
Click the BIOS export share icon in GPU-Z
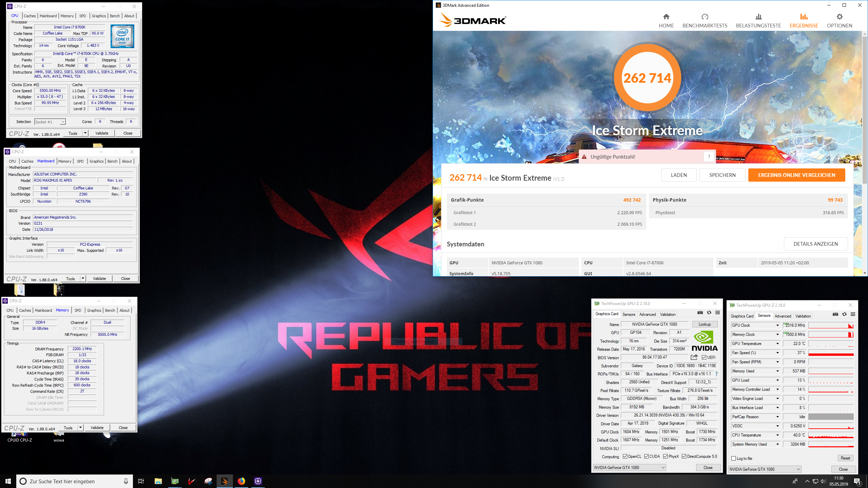(694, 357)
